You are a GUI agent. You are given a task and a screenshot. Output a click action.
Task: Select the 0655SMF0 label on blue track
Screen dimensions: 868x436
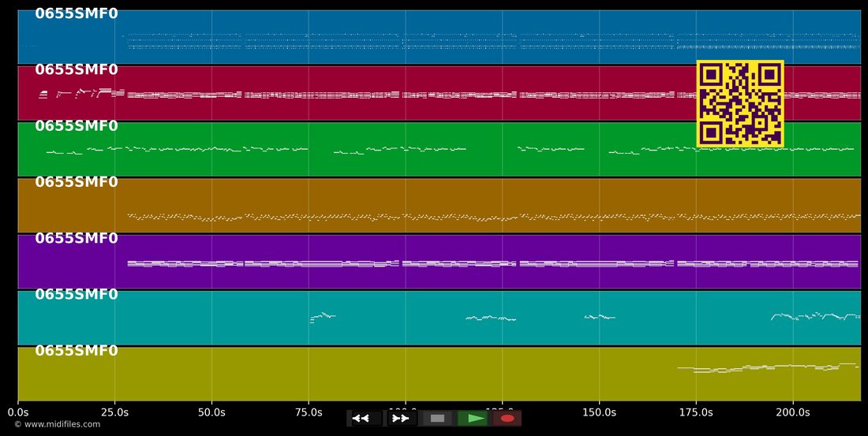coord(77,13)
